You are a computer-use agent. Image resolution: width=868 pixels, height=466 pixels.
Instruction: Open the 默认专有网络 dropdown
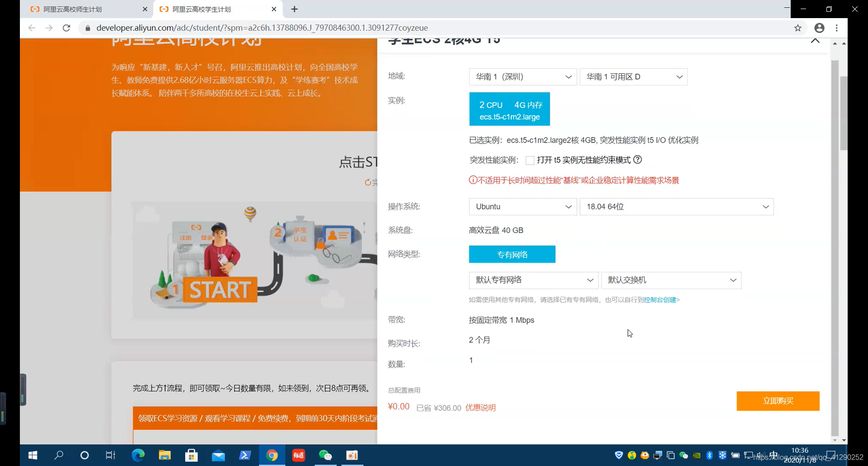[x=534, y=281]
